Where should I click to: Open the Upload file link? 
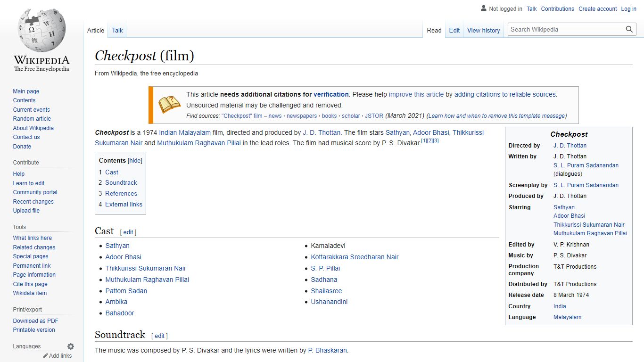(x=26, y=211)
